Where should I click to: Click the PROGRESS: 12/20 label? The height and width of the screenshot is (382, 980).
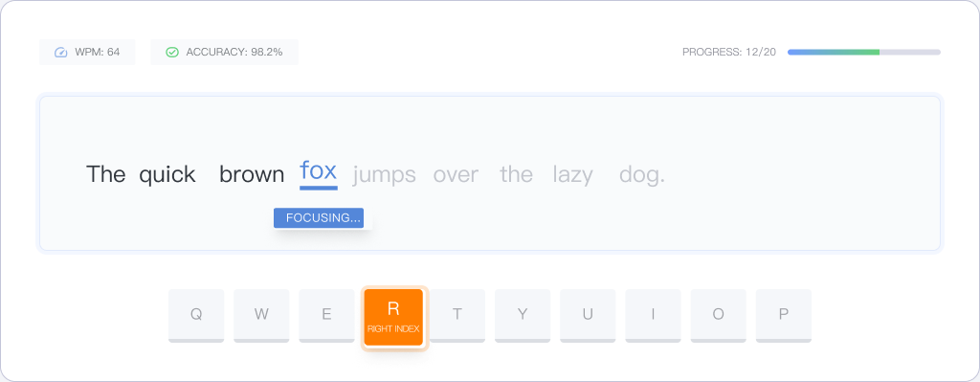coord(728,53)
